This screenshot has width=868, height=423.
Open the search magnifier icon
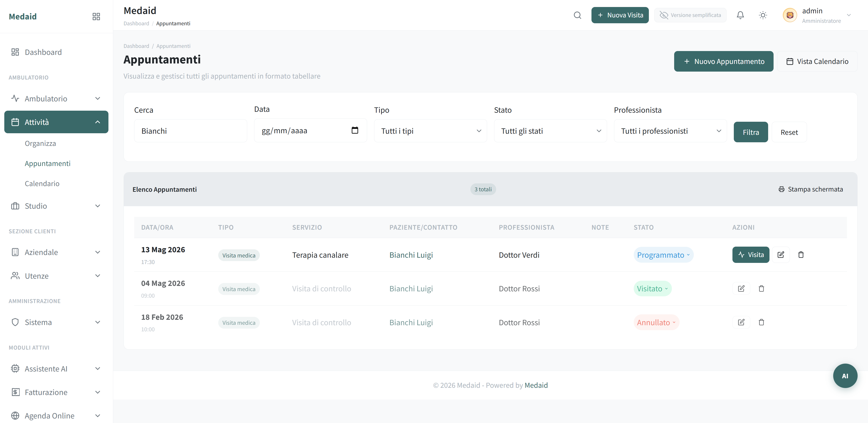click(577, 15)
